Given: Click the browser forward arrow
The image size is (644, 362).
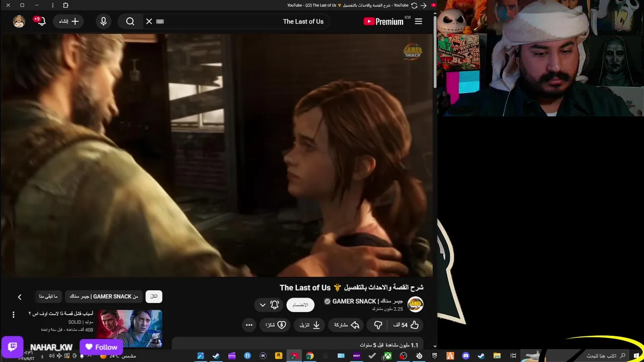Looking at the screenshot, I should coord(424,5).
